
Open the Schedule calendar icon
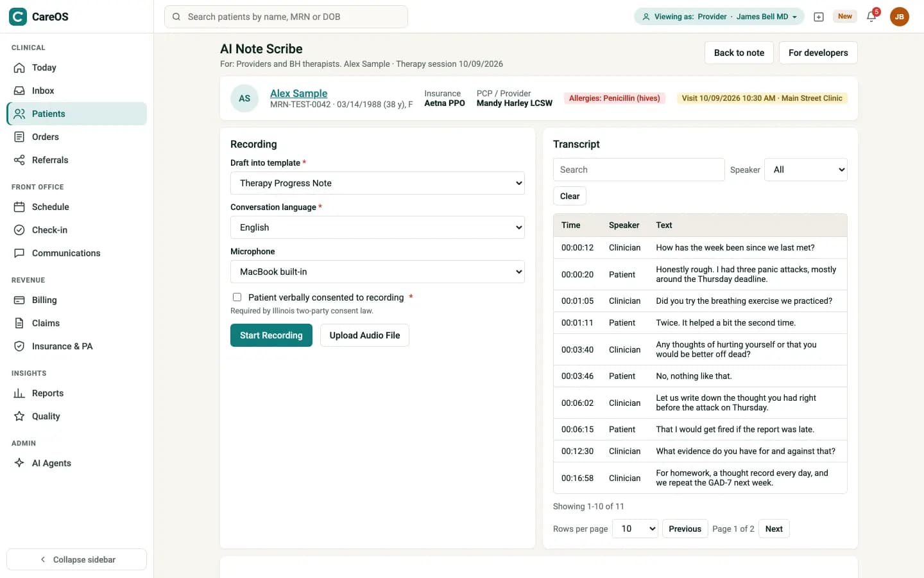coord(19,207)
